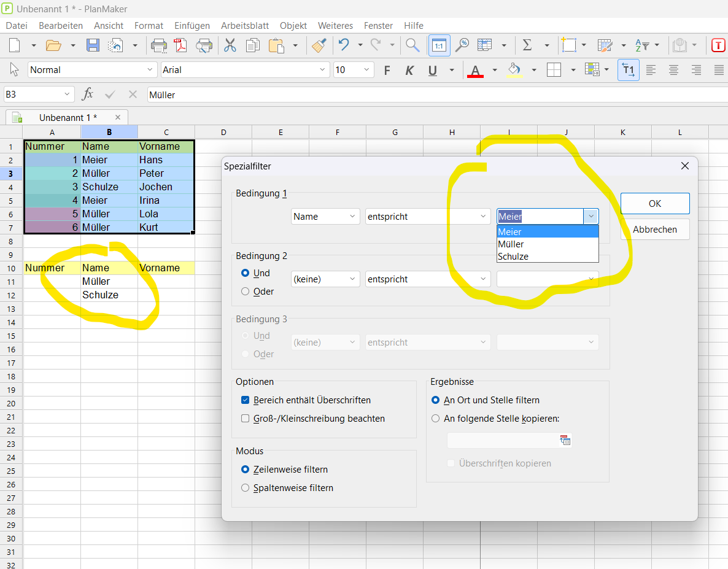Click the OK button in Spezialfilter
The width and height of the screenshot is (728, 569).
coord(654,204)
